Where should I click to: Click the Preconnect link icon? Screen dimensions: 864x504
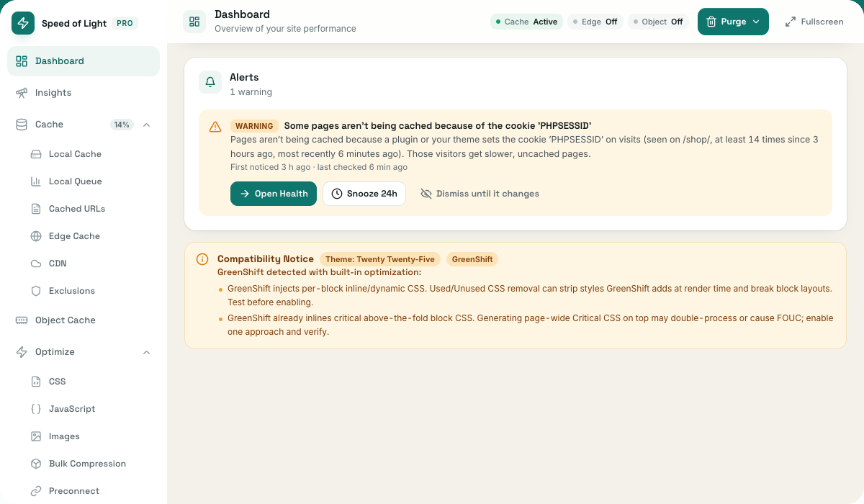tap(36, 491)
